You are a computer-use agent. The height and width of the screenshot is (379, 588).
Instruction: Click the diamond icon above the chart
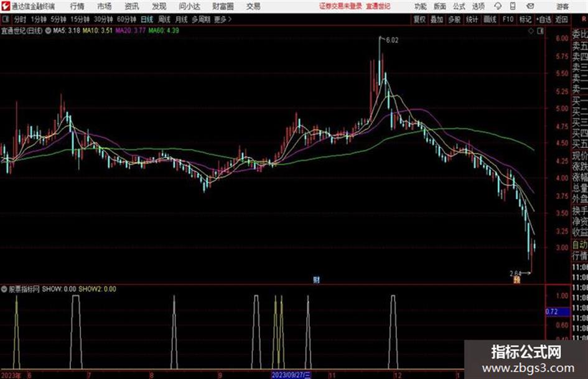531,31
